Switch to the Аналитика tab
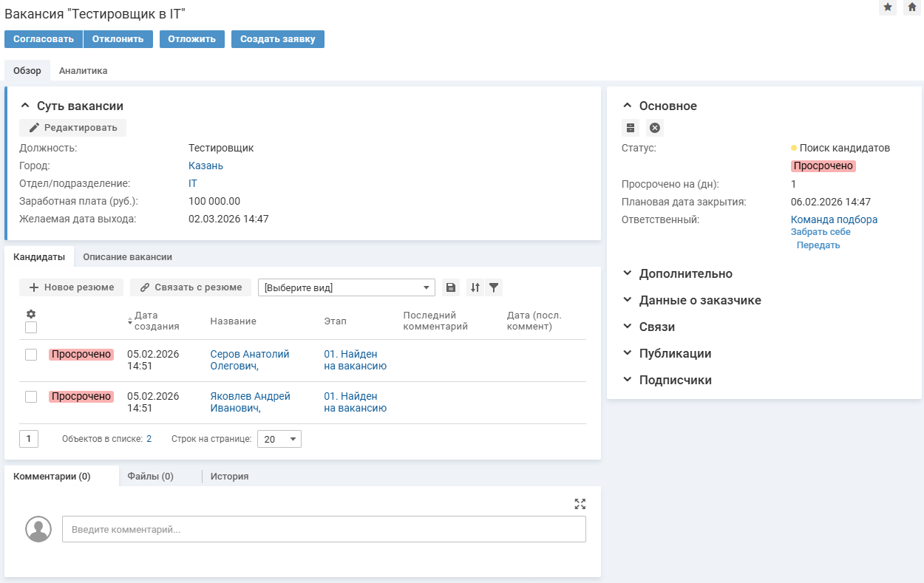Screen dimensions: 924x583 (x=83, y=71)
